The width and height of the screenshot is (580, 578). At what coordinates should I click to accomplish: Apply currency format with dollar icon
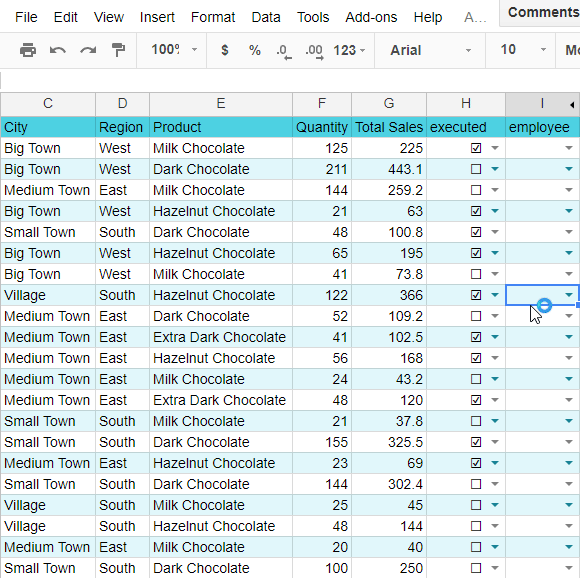point(225,50)
